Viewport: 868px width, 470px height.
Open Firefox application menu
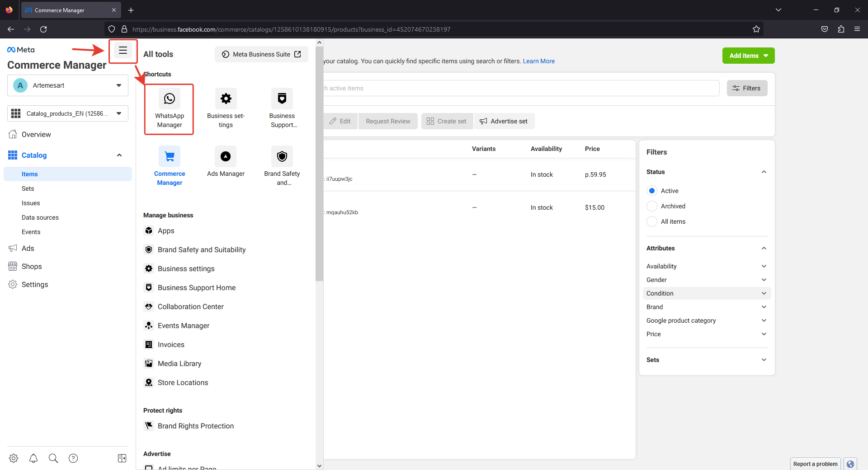[857, 29]
